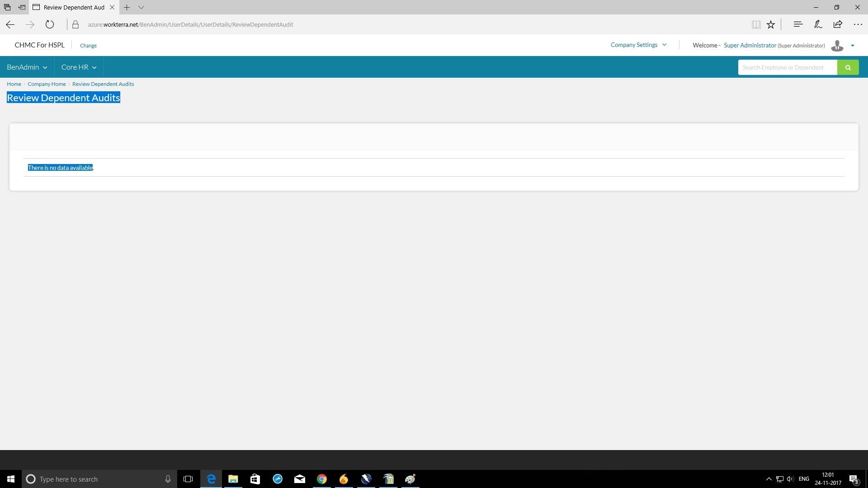Screen dimensions: 868x488
Task: Open user account dropdown arrow
Action: pyautogui.click(x=853, y=46)
